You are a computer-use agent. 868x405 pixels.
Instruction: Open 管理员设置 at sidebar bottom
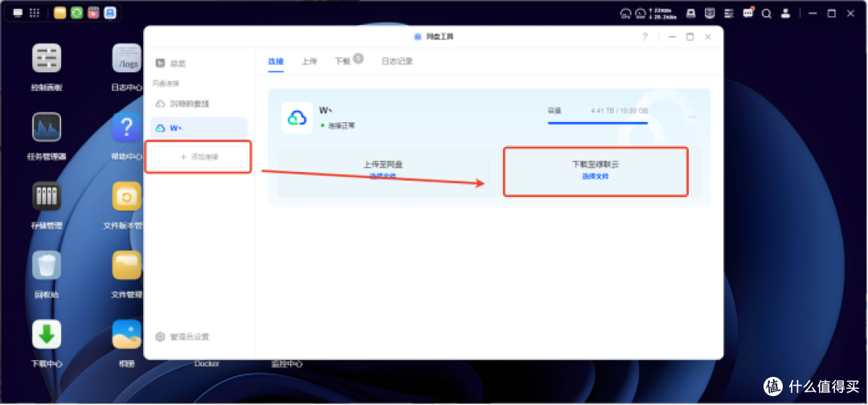[x=182, y=337]
